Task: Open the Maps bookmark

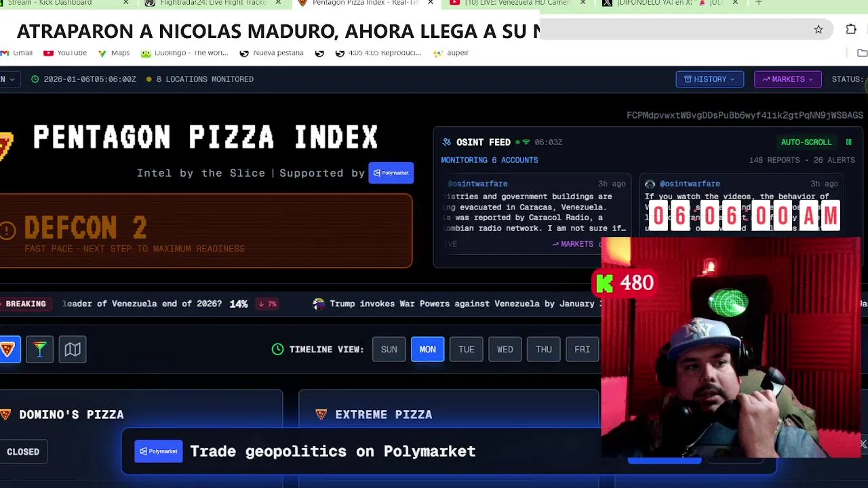Action: coord(114,53)
